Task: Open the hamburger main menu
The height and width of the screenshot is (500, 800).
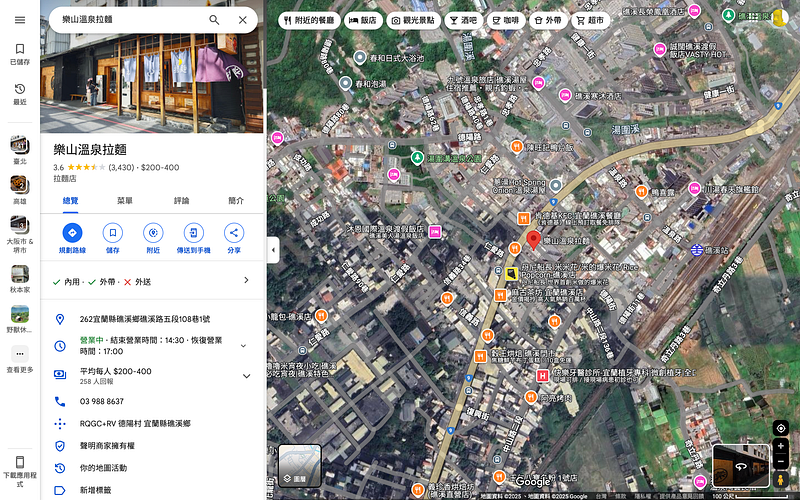Action: 20,20
